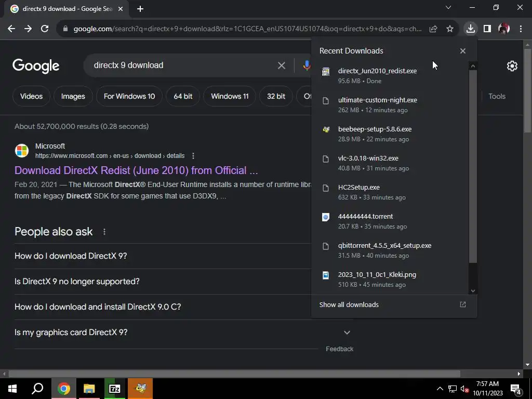532x399 pixels.
Task: Open new browser tab
Action: click(140, 9)
